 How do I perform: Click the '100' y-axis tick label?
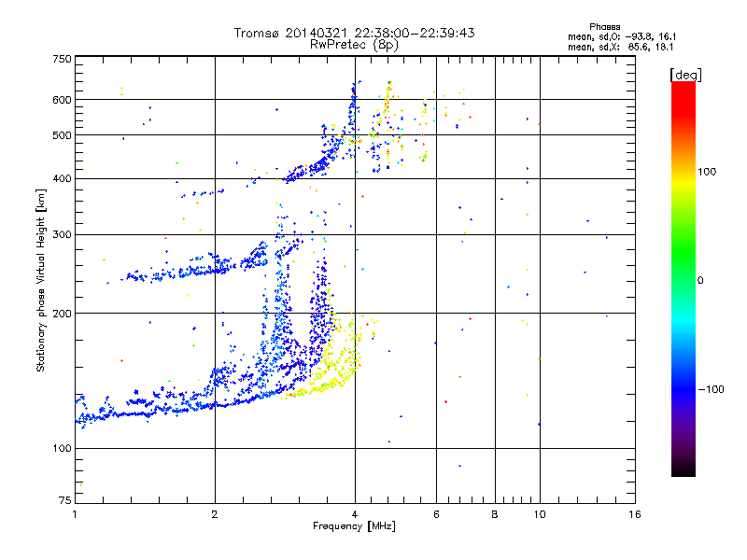pos(62,448)
